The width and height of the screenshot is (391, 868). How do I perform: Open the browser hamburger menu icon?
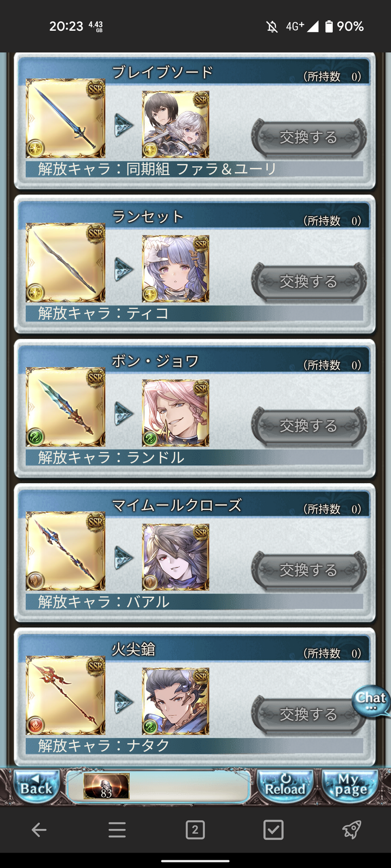point(117,830)
